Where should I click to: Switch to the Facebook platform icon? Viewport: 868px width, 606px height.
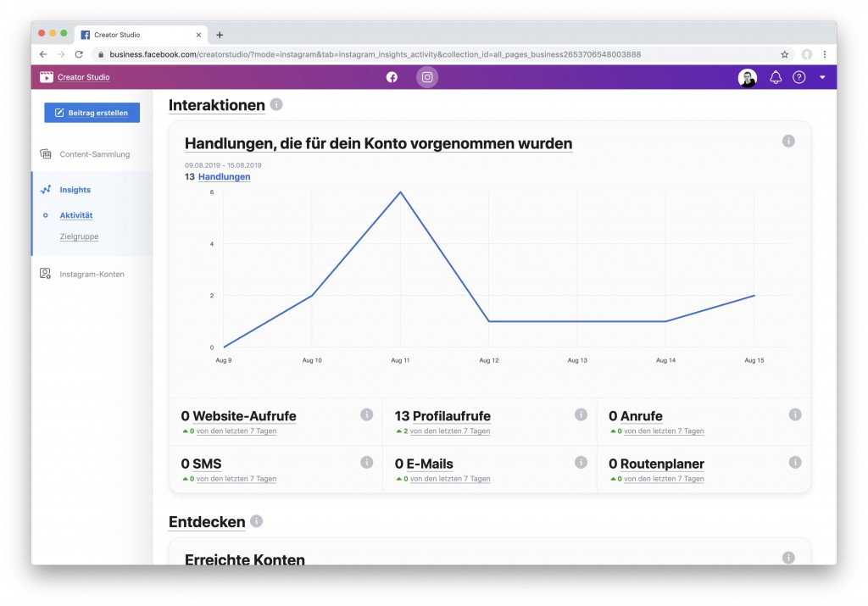pos(392,77)
